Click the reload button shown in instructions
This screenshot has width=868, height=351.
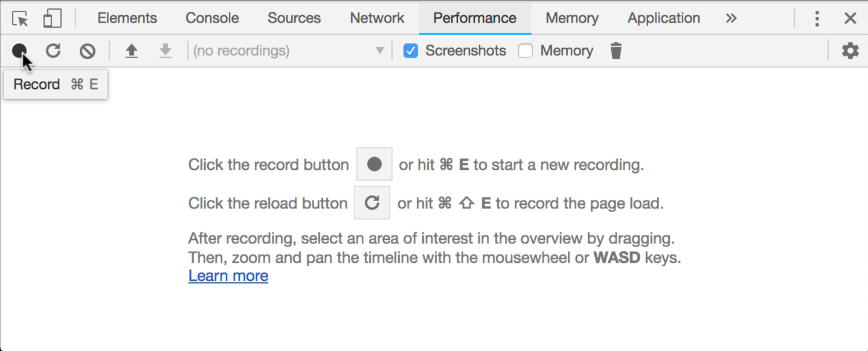[x=372, y=202]
